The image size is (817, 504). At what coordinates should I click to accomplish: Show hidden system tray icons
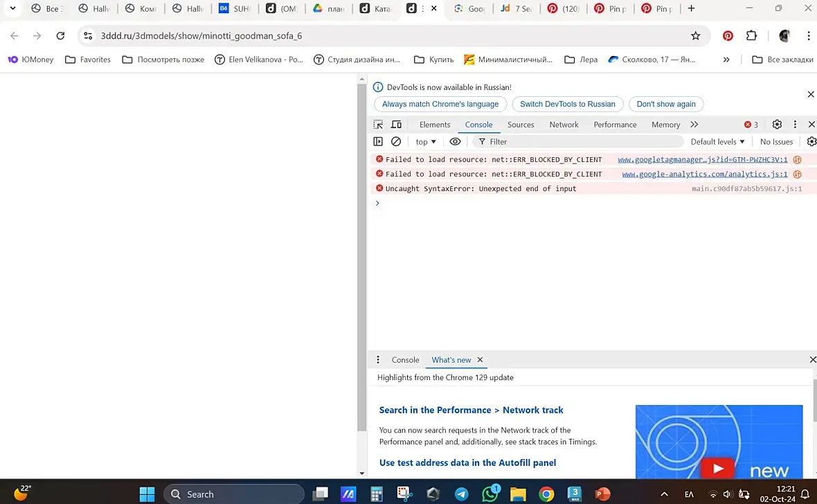pyautogui.click(x=664, y=494)
